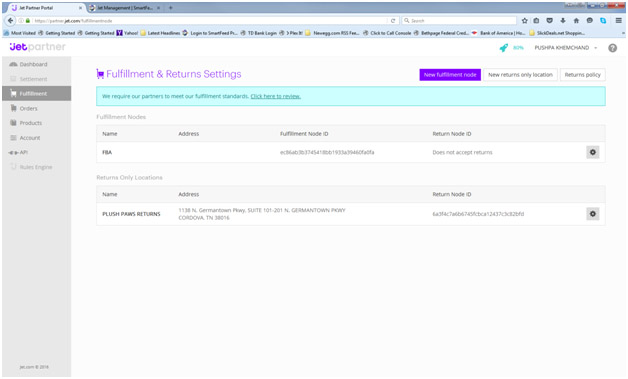Image resolution: width=628 pixels, height=379 pixels.
Task: Click the rocket launch progress icon
Action: coord(503,48)
